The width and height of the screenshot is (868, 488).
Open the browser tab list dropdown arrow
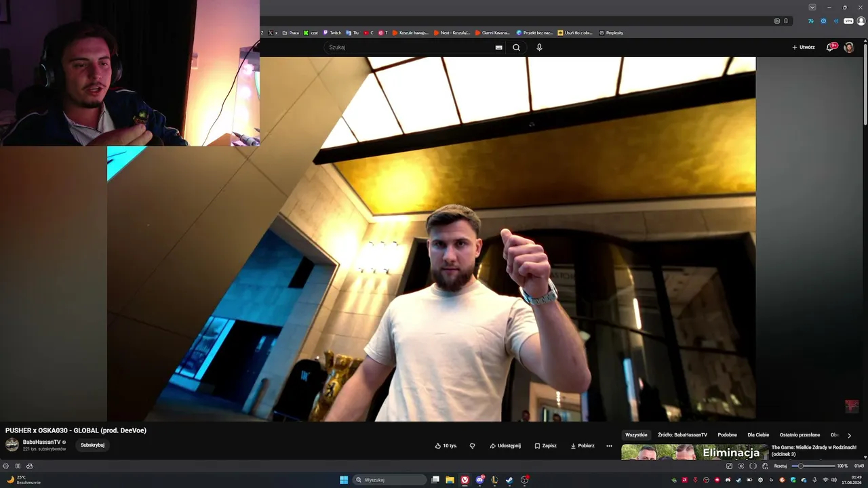point(812,7)
